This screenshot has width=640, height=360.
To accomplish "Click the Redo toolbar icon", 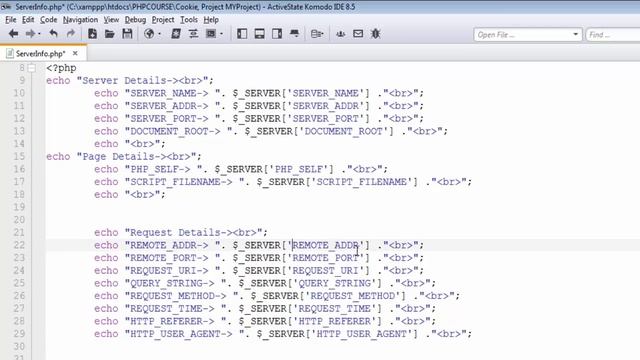I will (x=71, y=34).
